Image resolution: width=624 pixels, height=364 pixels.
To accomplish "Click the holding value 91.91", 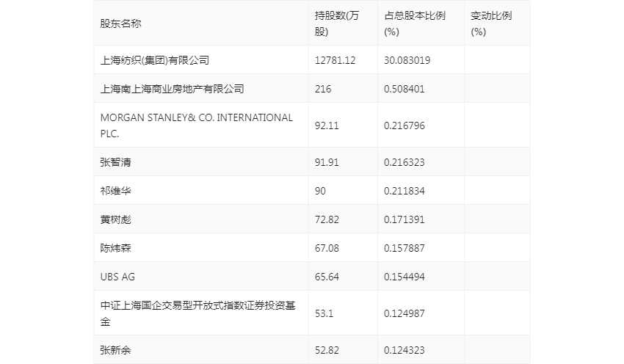I will click(327, 162).
